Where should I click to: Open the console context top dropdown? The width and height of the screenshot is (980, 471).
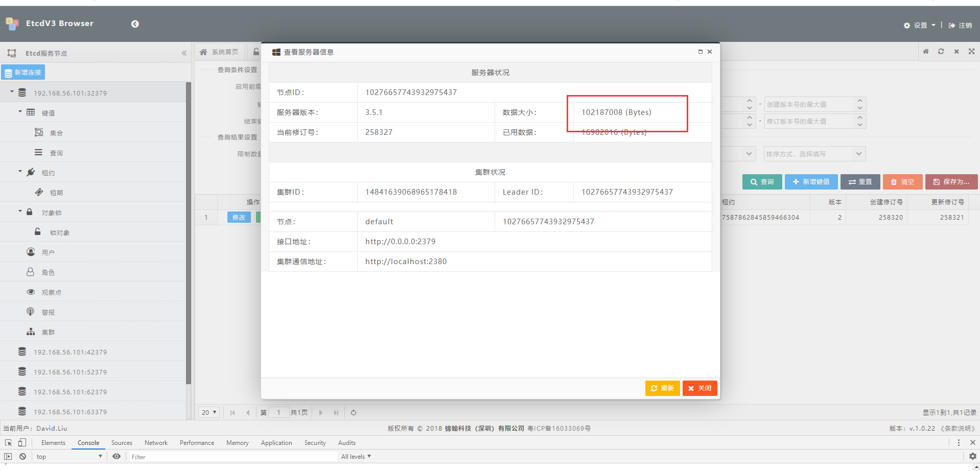[x=69, y=457]
